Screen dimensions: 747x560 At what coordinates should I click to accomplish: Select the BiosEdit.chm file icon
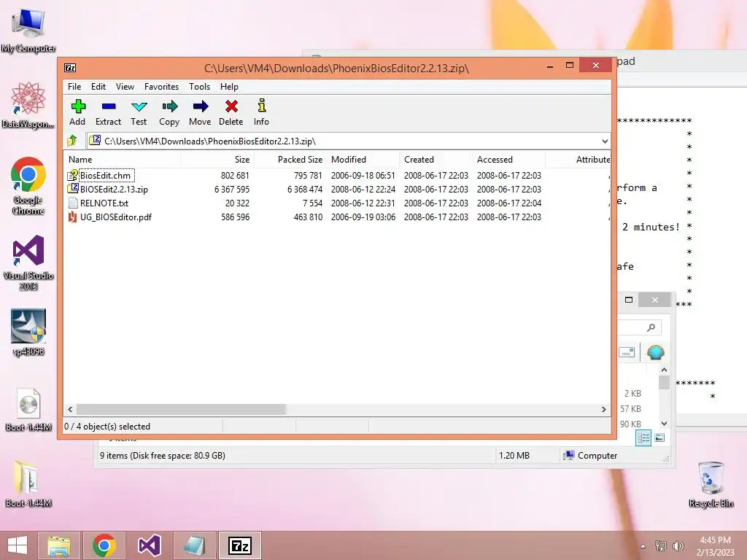click(x=73, y=175)
